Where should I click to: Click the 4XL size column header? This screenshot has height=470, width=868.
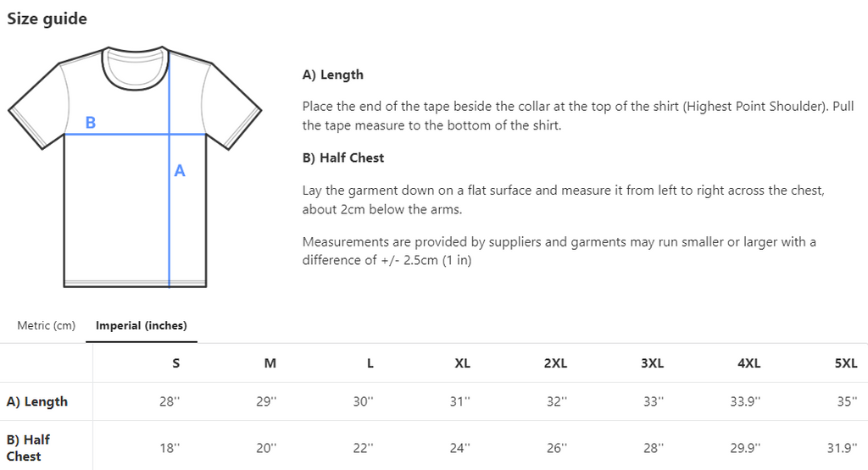click(748, 363)
